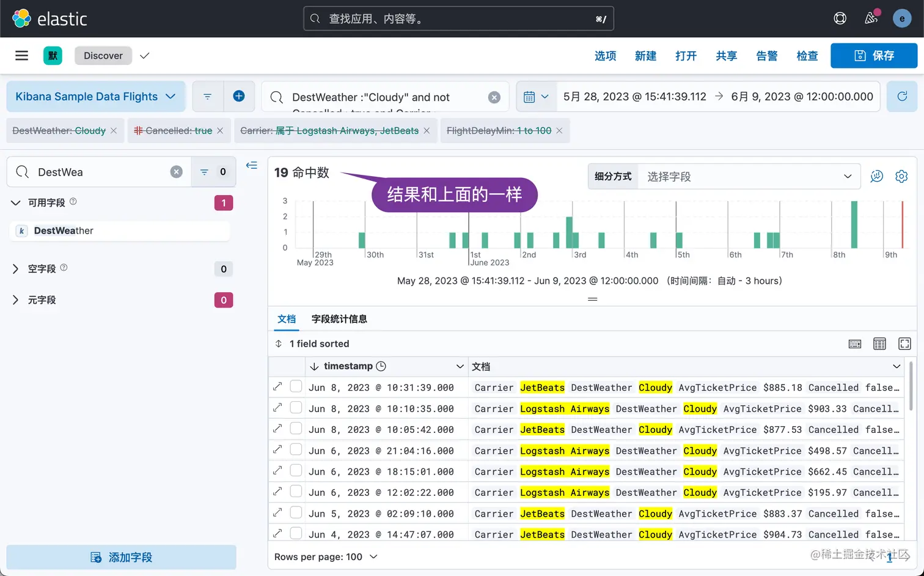Screen dimensions: 924x576
Task: Toggle the DestWeather: Cloudy filter pill
Action: (x=59, y=131)
